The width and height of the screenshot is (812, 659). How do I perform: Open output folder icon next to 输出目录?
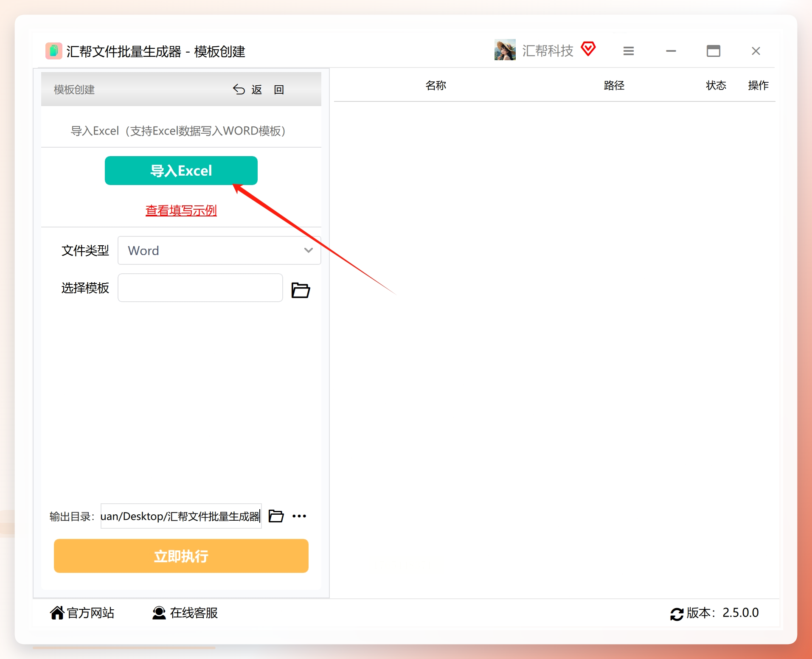click(x=276, y=516)
